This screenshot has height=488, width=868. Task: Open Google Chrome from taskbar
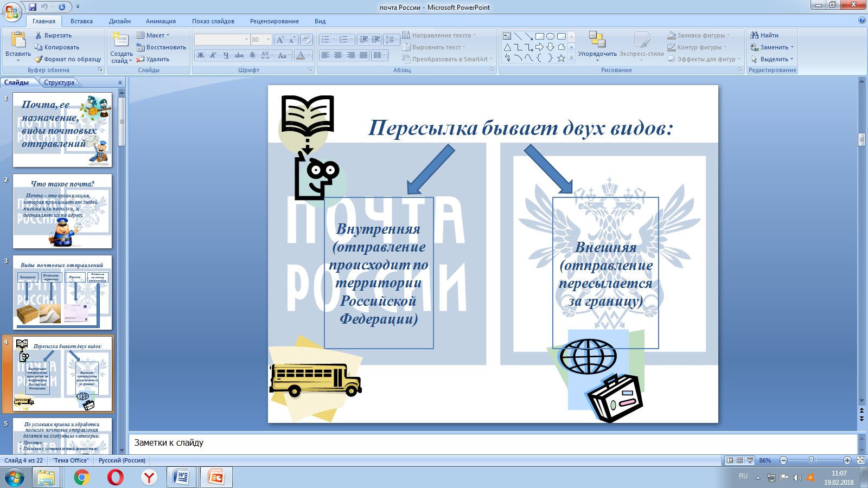pos(82,477)
